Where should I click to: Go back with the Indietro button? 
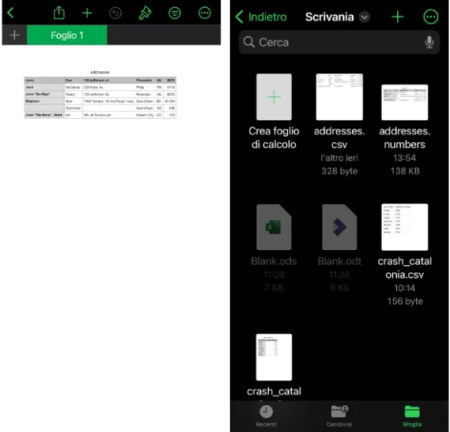pyautogui.click(x=261, y=17)
